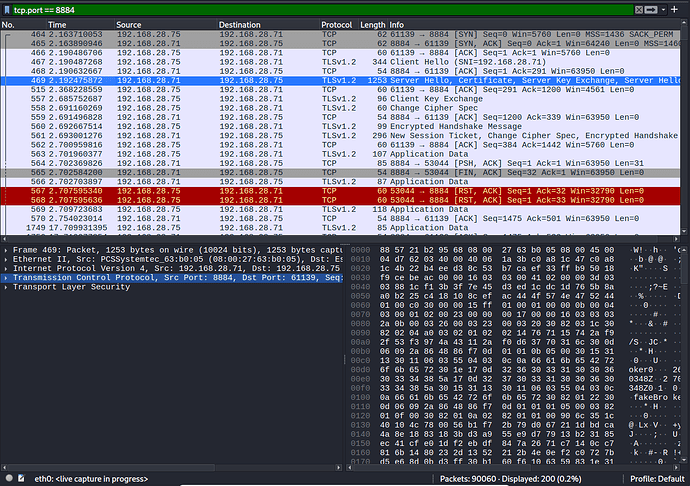The width and height of the screenshot is (690, 486).
Task: Select packet 467 Client Hello row
Action: point(340,62)
